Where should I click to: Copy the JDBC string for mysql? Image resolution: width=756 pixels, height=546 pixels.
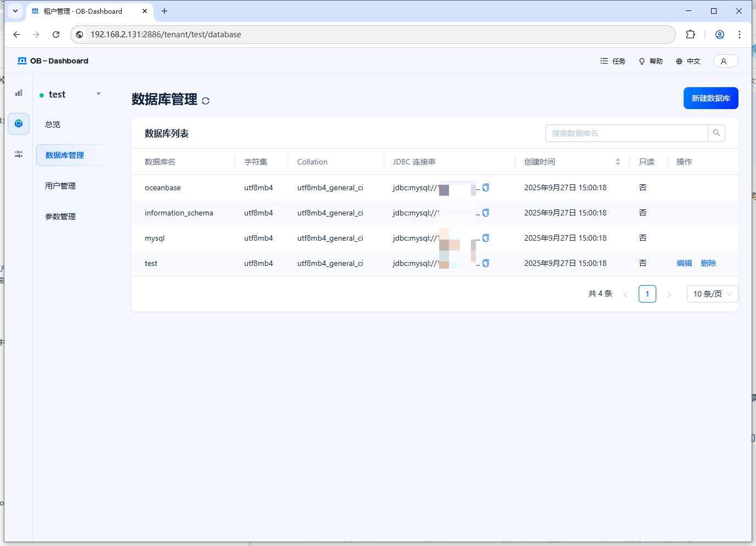point(486,238)
